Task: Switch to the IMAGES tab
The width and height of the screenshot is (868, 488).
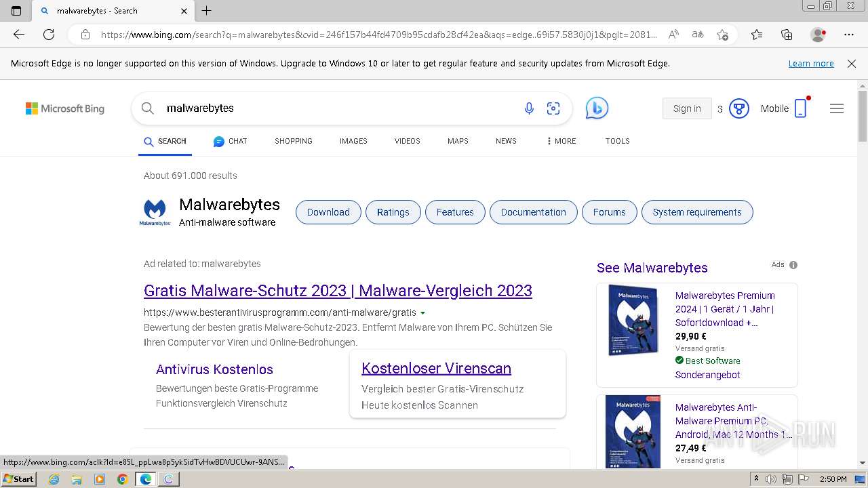Action: tap(353, 141)
